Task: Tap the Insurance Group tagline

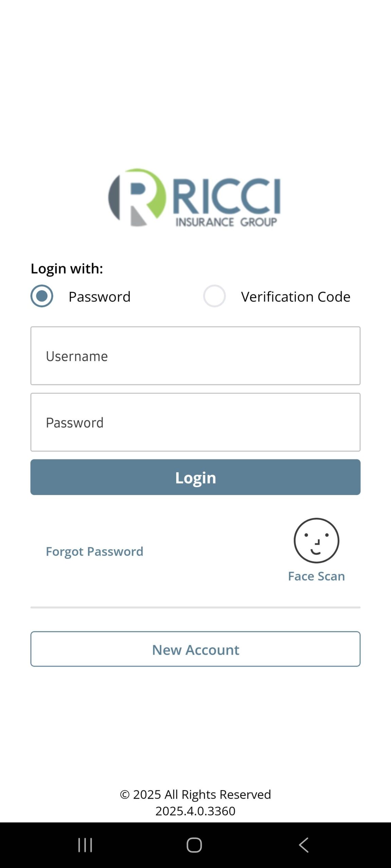Action: click(x=226, y=222)
